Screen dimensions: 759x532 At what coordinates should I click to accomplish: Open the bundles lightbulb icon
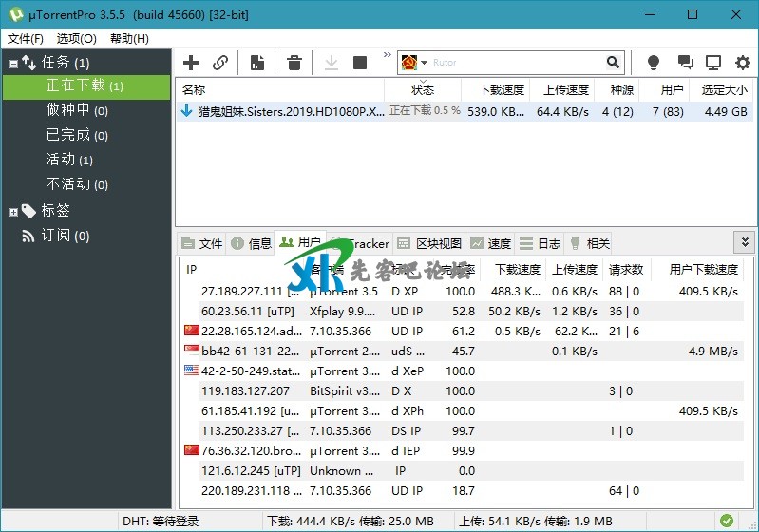click(654, 63)
